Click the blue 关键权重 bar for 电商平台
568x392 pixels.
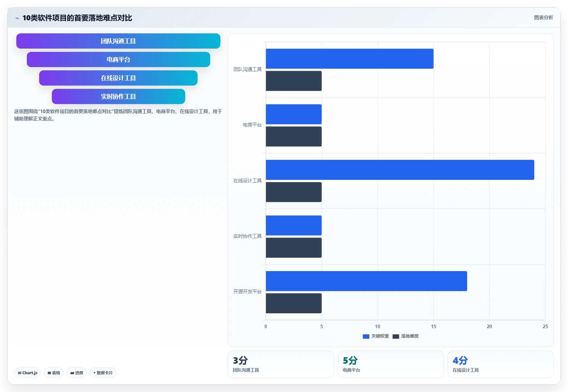coord(294,114)
